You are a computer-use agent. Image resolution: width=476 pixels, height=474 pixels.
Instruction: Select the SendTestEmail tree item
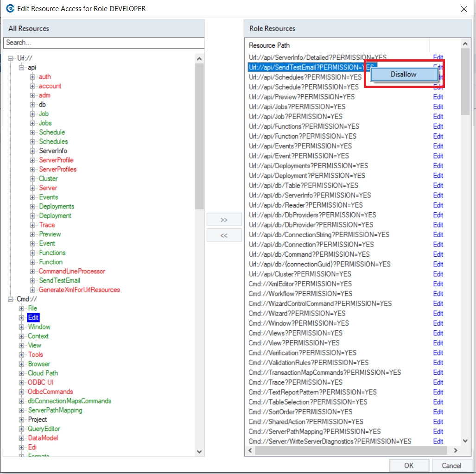click(59, 280)
